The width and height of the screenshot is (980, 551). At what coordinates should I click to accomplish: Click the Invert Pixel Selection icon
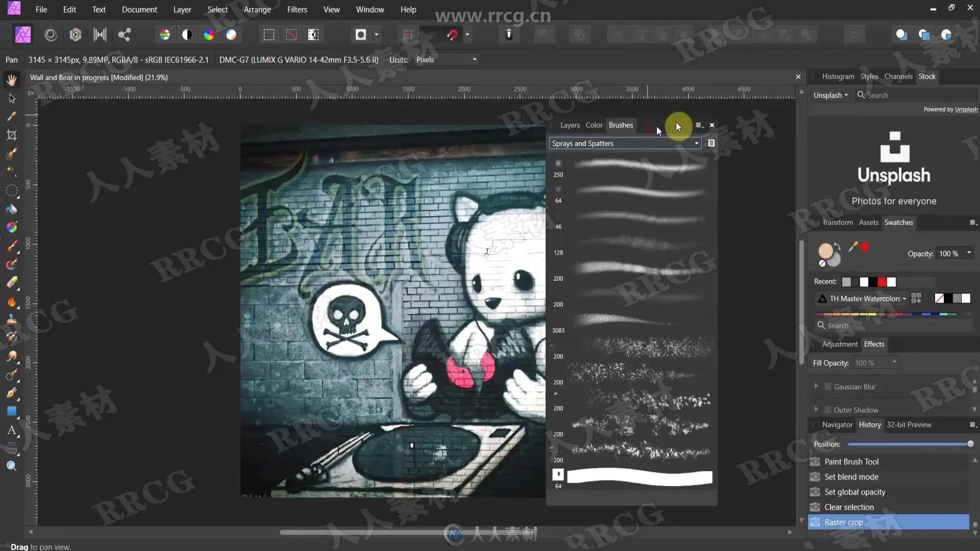click(x=313, y=35)
